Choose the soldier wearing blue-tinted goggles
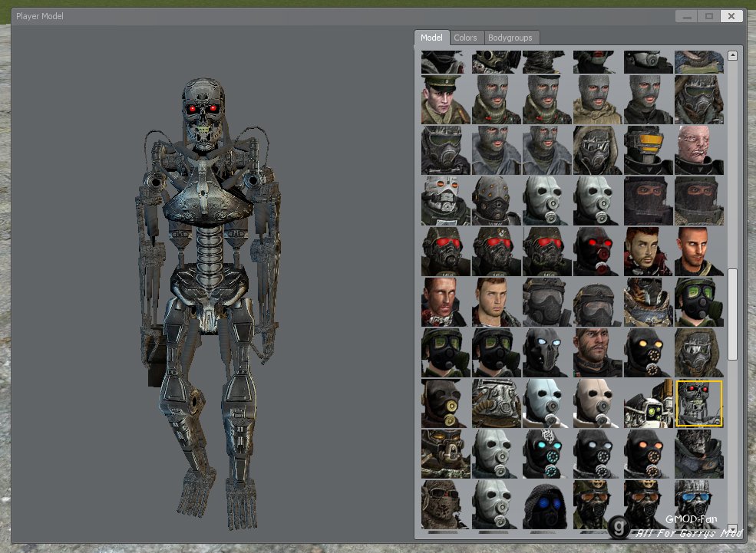The image size is (756, 553). pos(698,505)
